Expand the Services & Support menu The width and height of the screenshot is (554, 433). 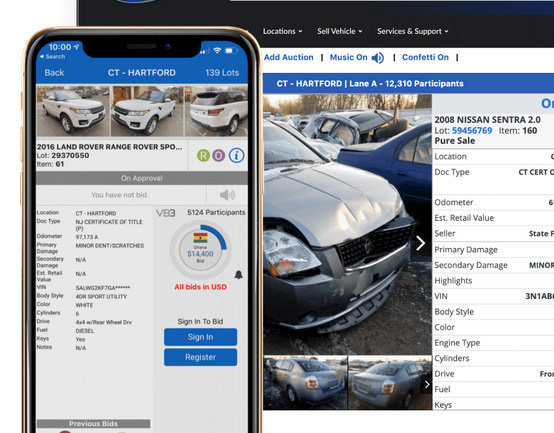(x=413, y=31)
